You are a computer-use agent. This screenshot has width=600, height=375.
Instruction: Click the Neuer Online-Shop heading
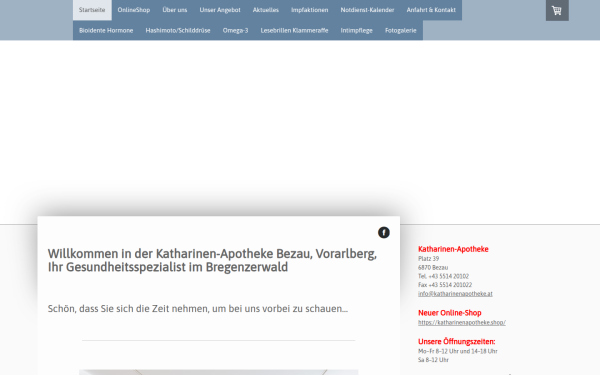(450, 313)
